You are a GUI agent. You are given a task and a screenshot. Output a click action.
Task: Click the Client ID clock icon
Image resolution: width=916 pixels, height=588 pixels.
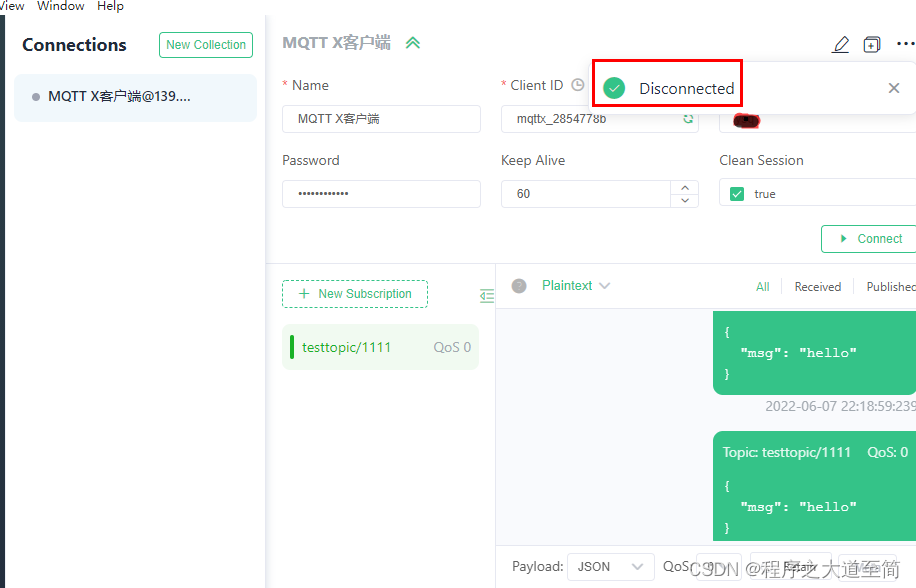coord(578,85)
